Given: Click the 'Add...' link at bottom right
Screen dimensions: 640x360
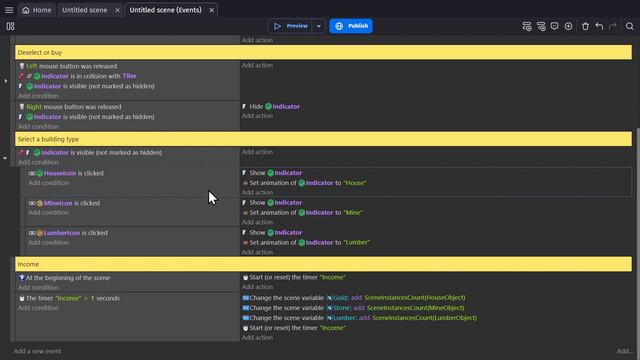Looking at the screenshot, I should [x=624, y=351].
